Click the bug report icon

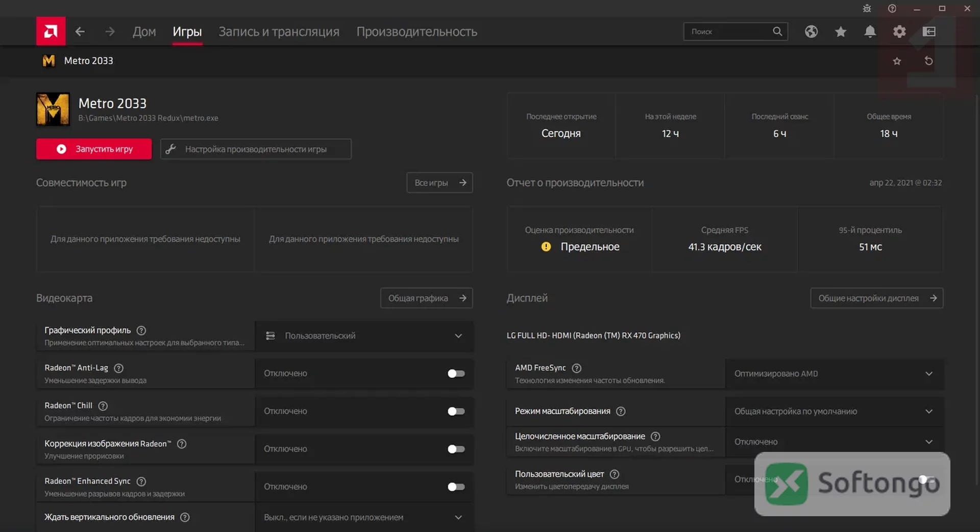click(867, 9)
